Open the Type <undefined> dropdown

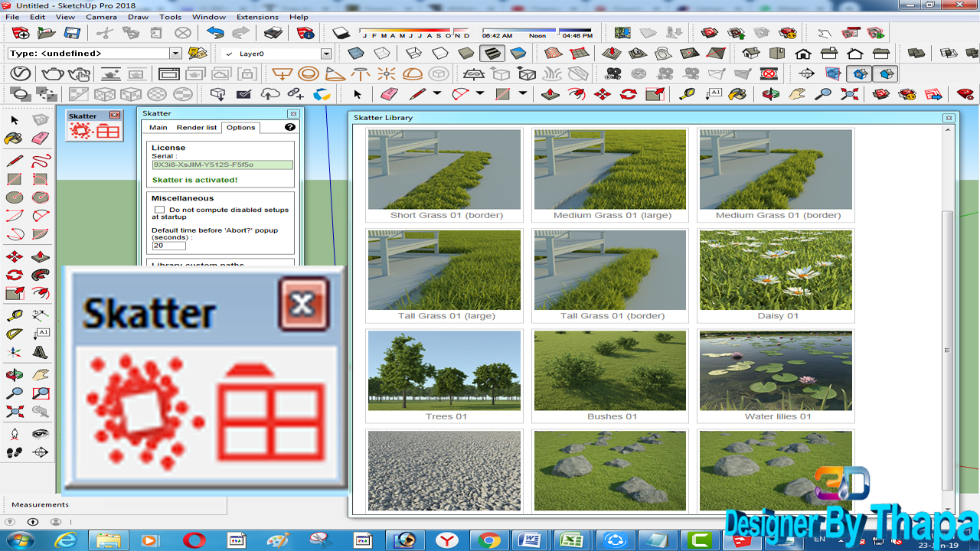[x=175, y=54]
